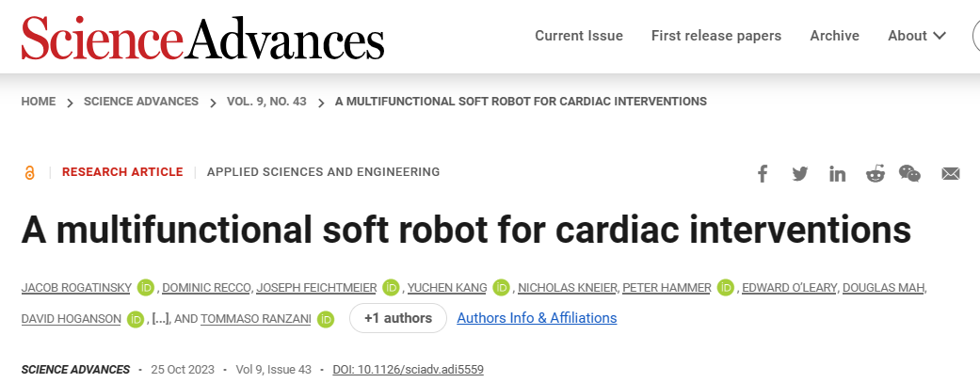Screen dimensions: 980x383
Task: Follow the DOI 10.1126/sciadv.adi5559 link
Action: (x=409, y=369)
